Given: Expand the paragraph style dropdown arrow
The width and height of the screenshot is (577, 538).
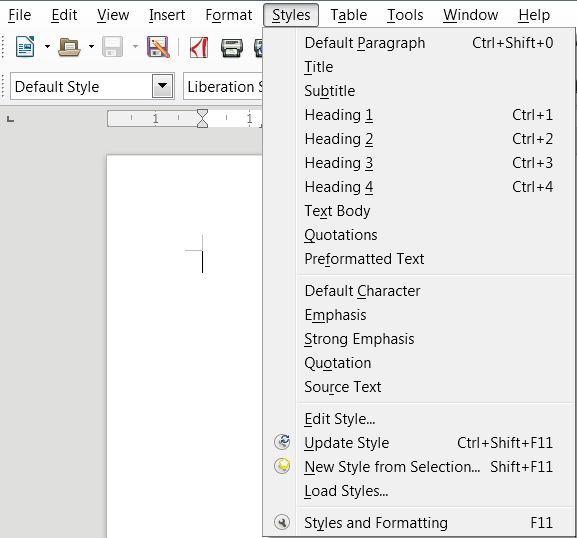Looking at the screenshot, I should 162,86.
